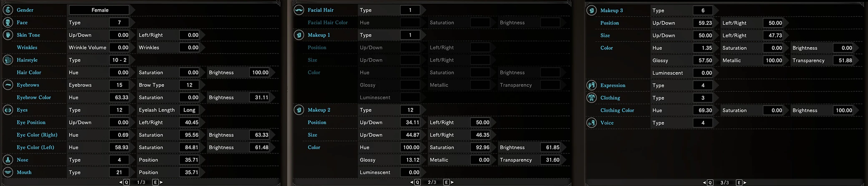The width and height of the screenshot is (868, 186).
Task: Select the Clothing Color label
Action: 617,110
